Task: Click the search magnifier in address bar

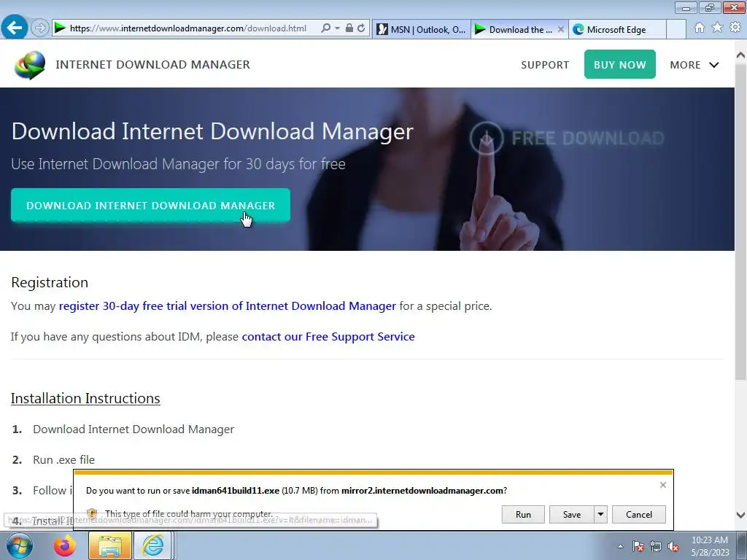Action: point(325,28)
